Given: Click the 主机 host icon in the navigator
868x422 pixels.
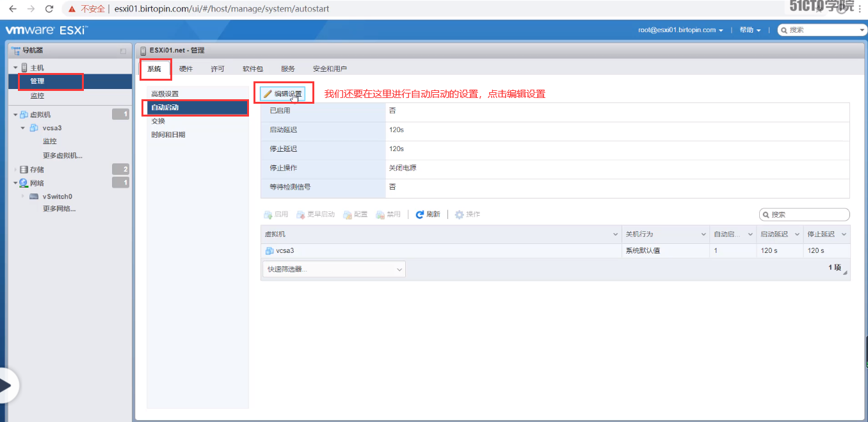Looking at the screenshot, I should point(24,68).
